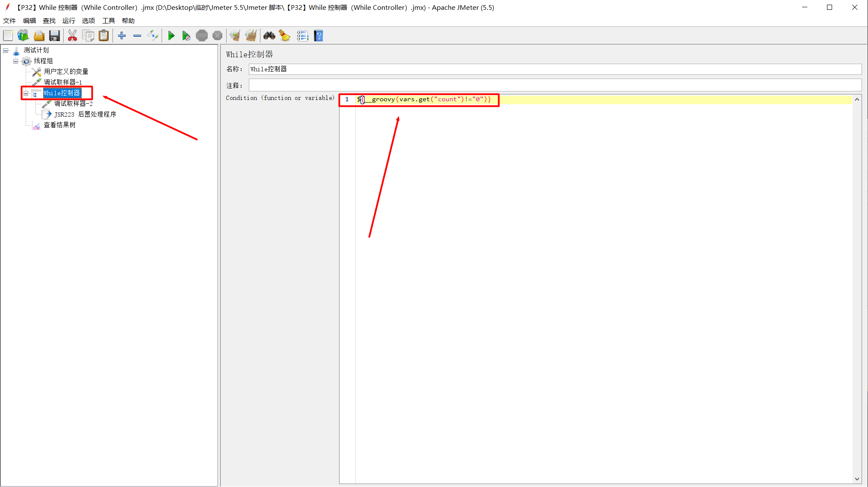Click the Paste clipboard icon

pyautogui.click(x=103, y=36)
